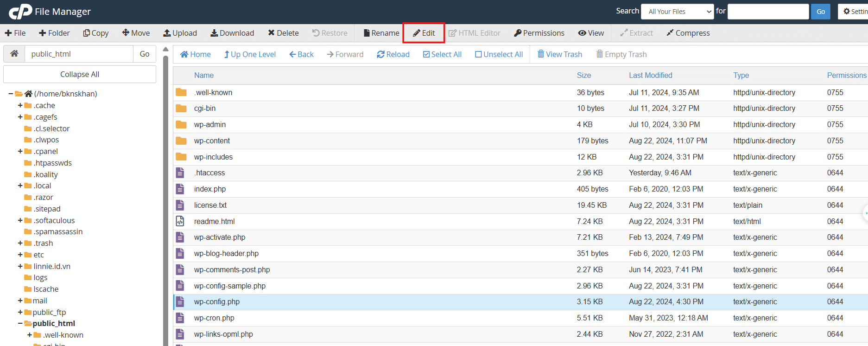Sort by Type column header
Screen dimensions: 868x346
pos(741,75)
